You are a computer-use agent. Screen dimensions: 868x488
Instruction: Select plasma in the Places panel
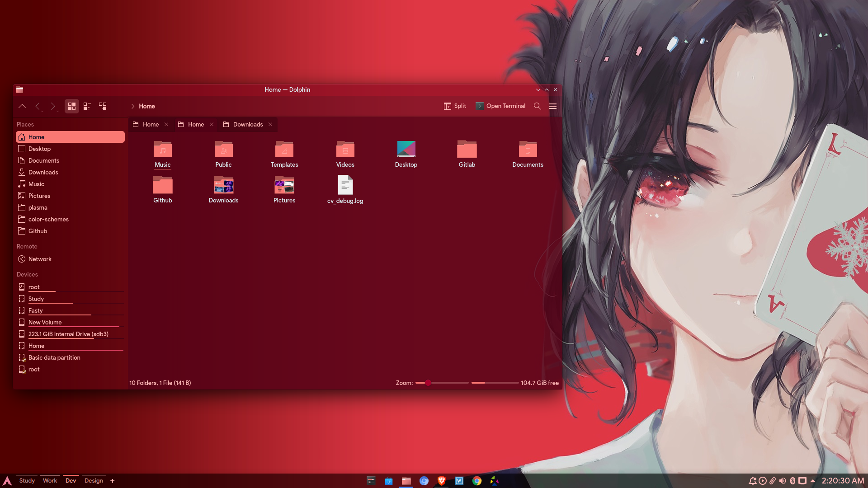coord(70,207)
